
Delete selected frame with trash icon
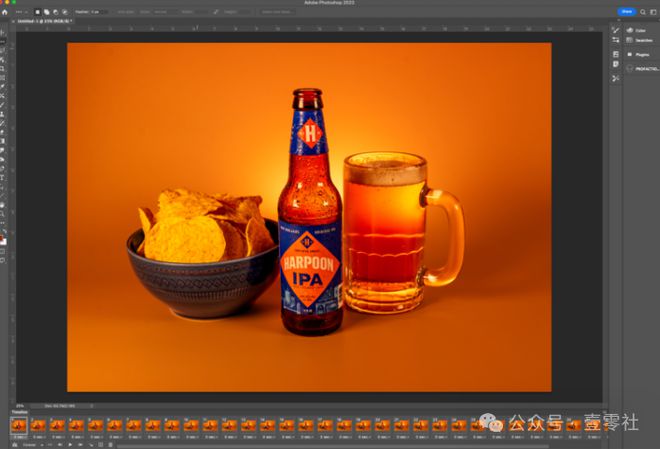pos(110,445)
